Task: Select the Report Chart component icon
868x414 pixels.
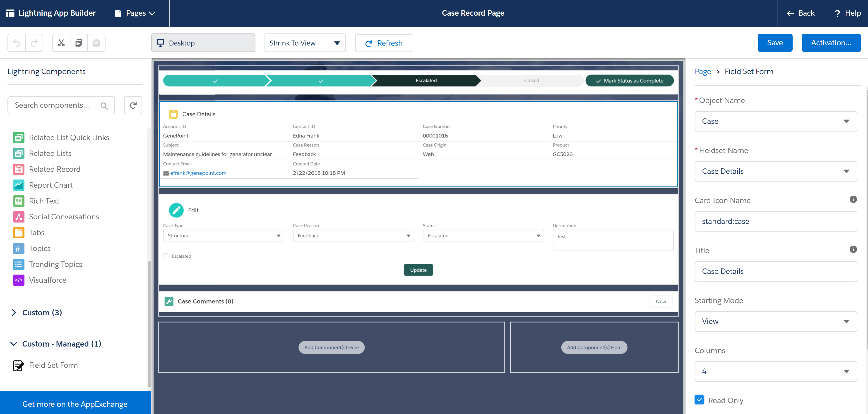Action: tap(19, 185)
